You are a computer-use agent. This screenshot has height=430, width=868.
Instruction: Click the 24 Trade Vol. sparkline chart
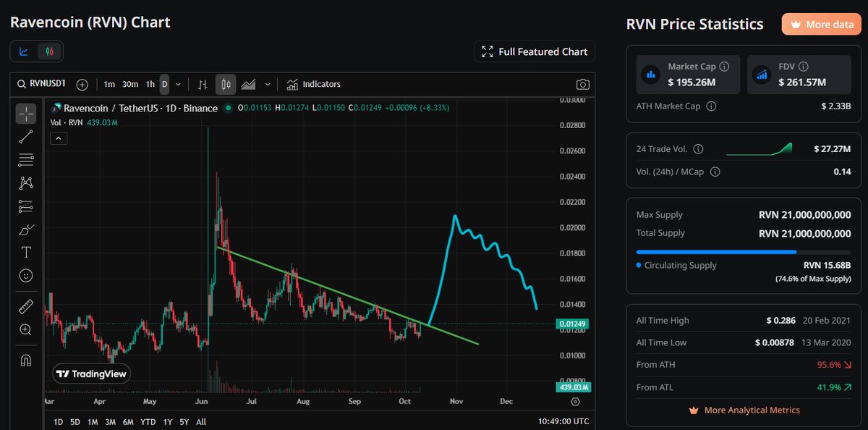click(759, 149)
